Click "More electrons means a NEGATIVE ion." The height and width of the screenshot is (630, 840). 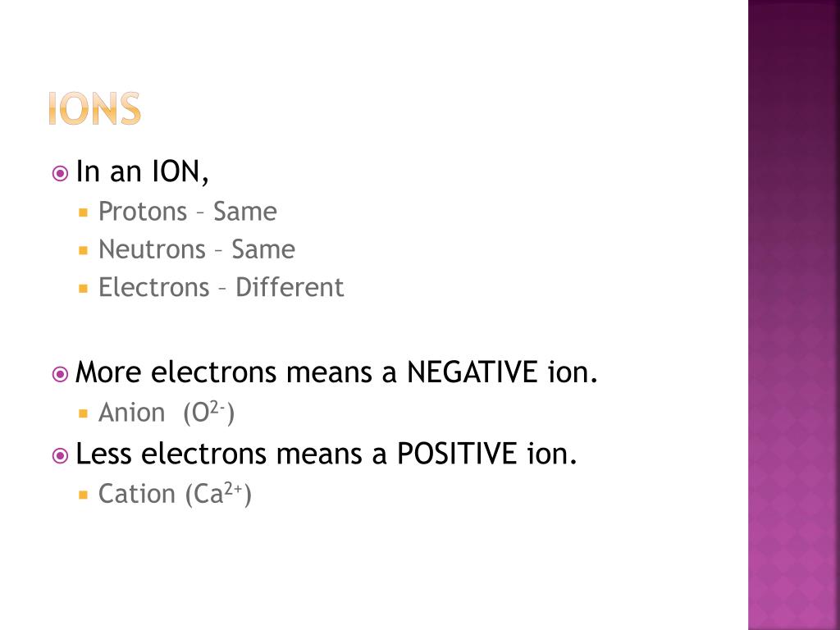[336, 373]
